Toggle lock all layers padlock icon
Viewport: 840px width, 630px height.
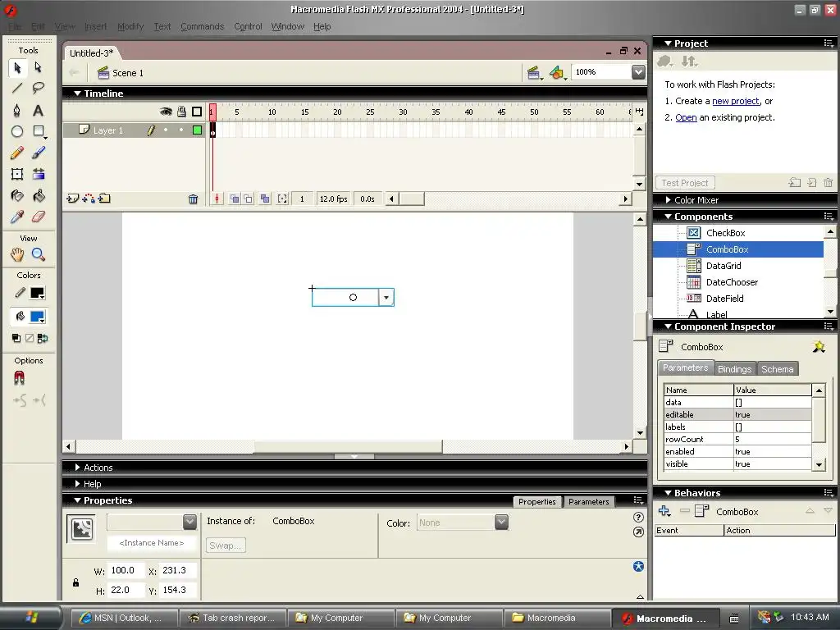point(181,112)
